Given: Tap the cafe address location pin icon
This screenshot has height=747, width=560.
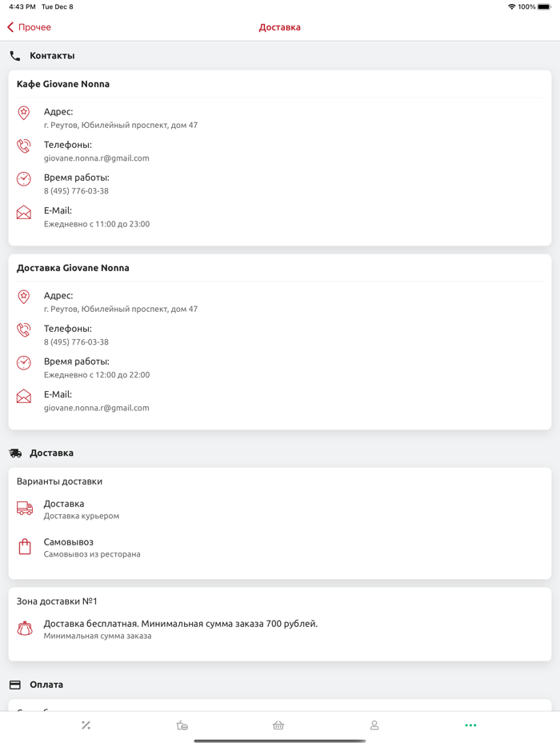Looking at the screenshot, I should 24,114.
